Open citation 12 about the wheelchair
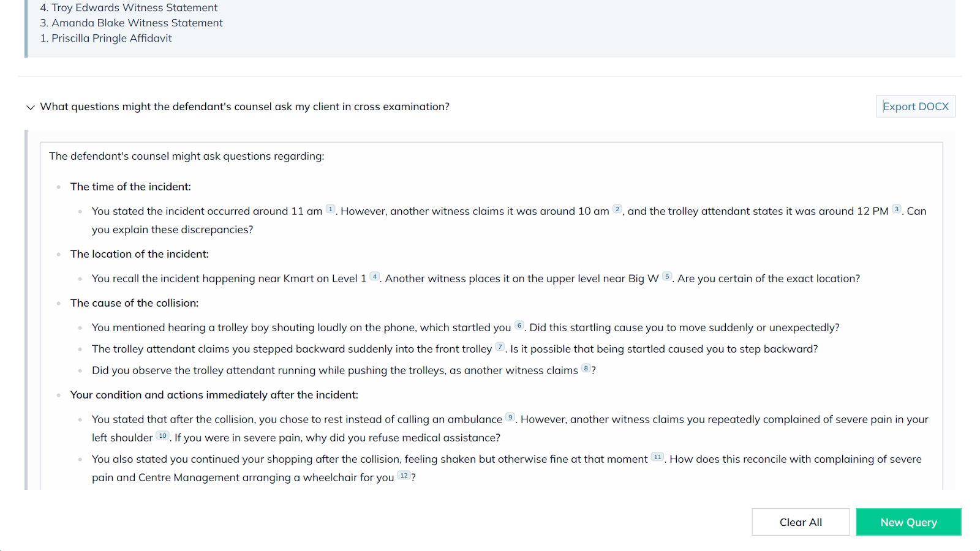This screenshot has height=551, width=980. [404, 476]
